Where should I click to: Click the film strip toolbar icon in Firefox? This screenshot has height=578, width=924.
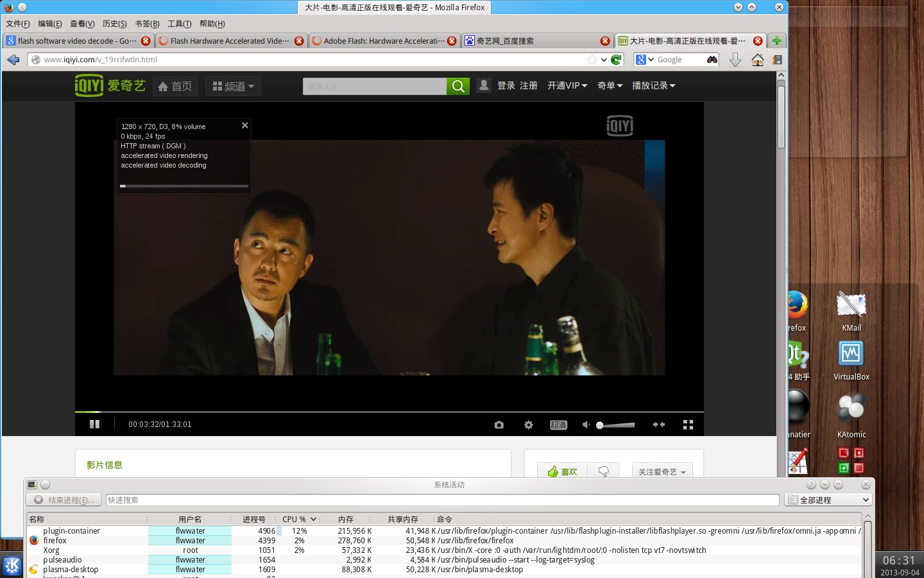click(x=777, y=60)
